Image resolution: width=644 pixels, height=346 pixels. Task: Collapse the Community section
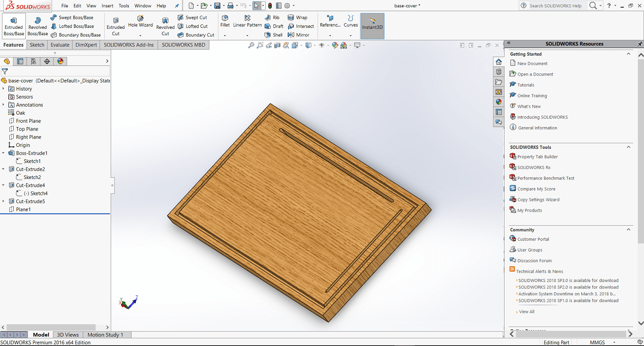click(x=629, y=230)
